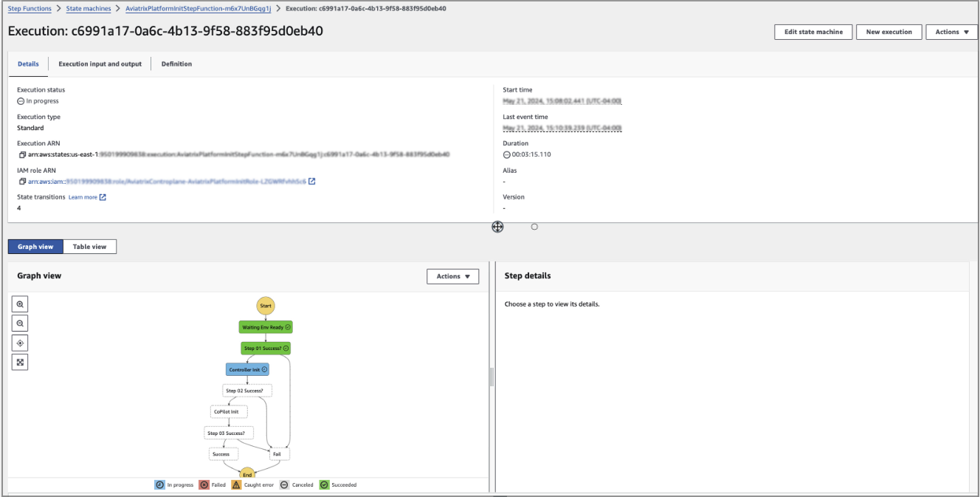Open the Actions dropdown in Graph view
This screenshot has height=497, width=980.
click(x=451, y=276)
